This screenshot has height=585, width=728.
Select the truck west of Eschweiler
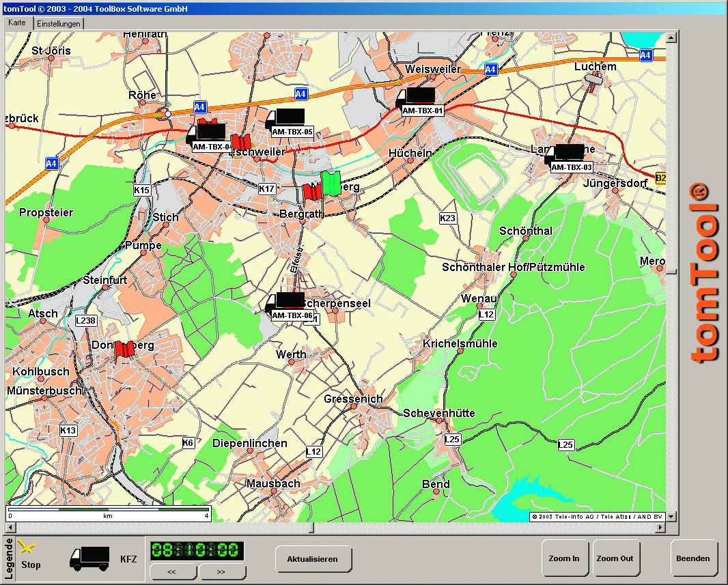tap(206, 132)
